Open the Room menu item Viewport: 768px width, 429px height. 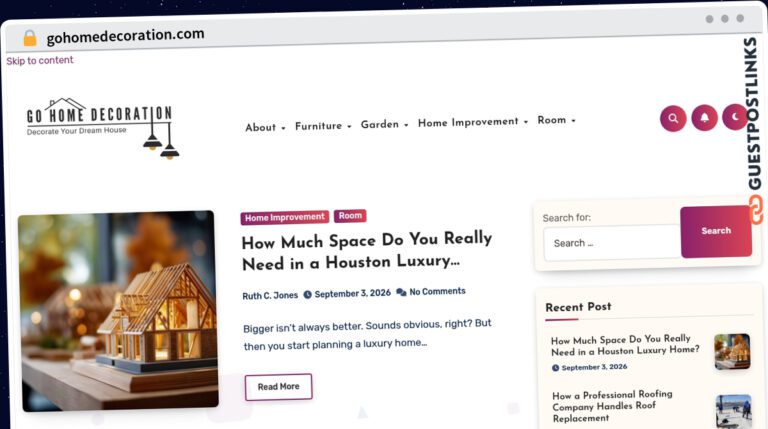click(556, 120)
